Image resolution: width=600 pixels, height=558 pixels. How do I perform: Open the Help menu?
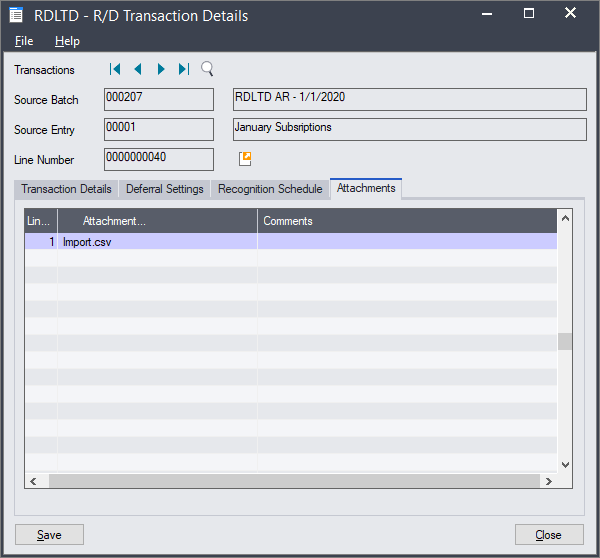[67, 41]
